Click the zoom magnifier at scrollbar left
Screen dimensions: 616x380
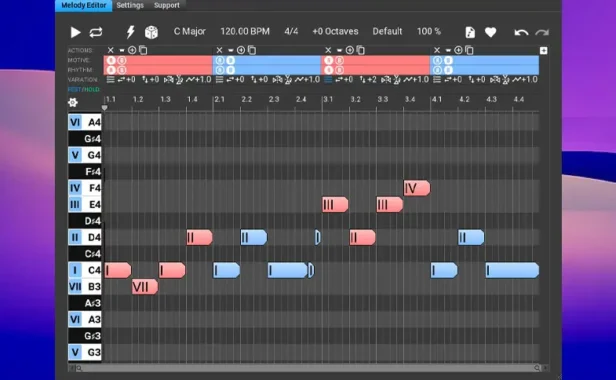(79, 368)
